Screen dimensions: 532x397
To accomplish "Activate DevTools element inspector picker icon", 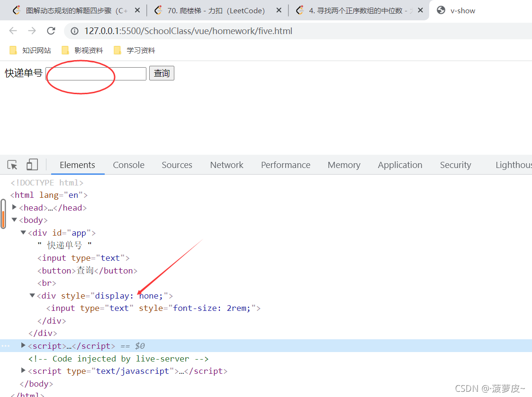I will pyautogui.click(x=12, y=165).
